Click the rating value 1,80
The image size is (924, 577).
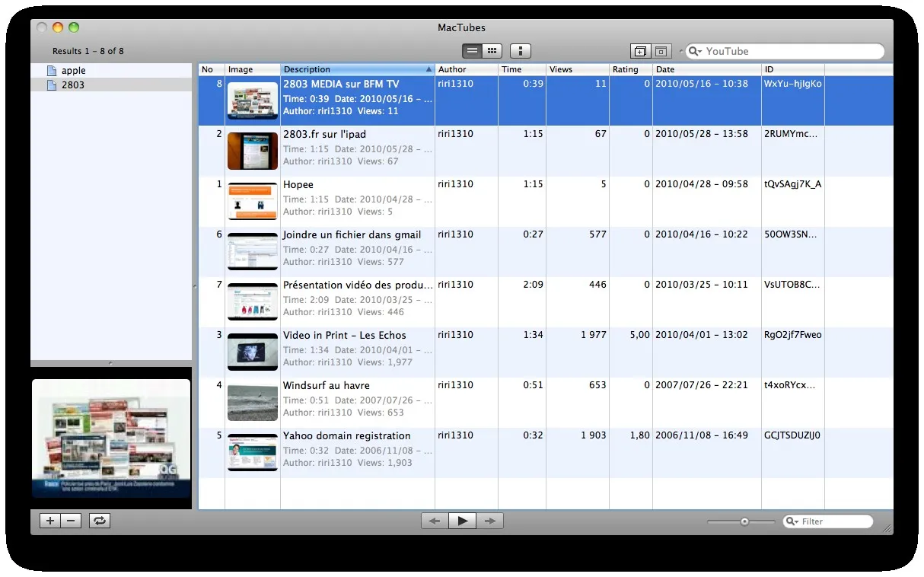[640, 435]
